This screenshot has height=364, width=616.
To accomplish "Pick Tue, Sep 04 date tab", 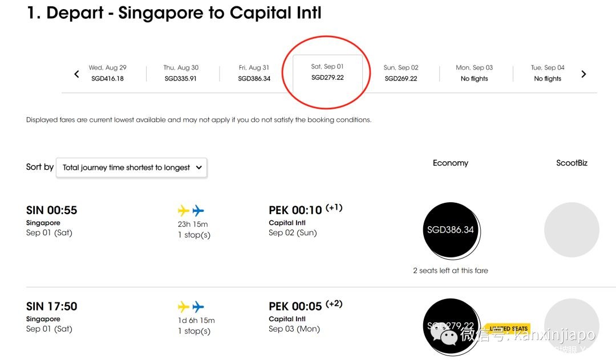I will [548, 73].
